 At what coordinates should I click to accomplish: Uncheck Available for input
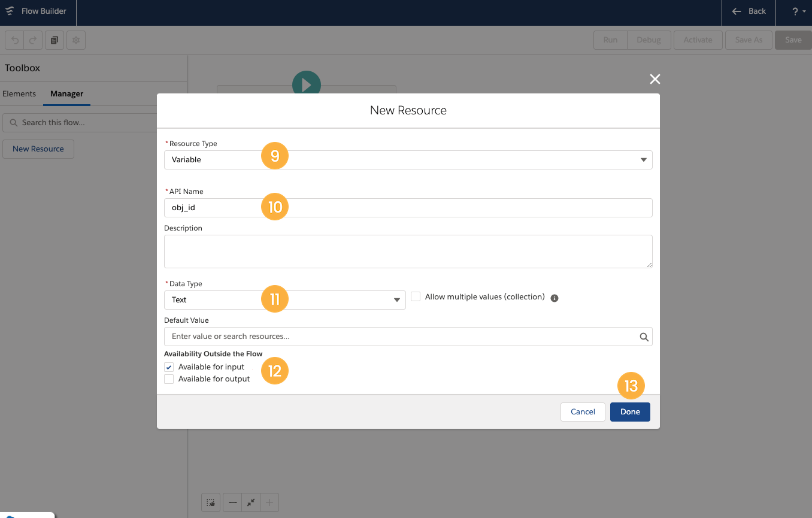coord(169,366)
